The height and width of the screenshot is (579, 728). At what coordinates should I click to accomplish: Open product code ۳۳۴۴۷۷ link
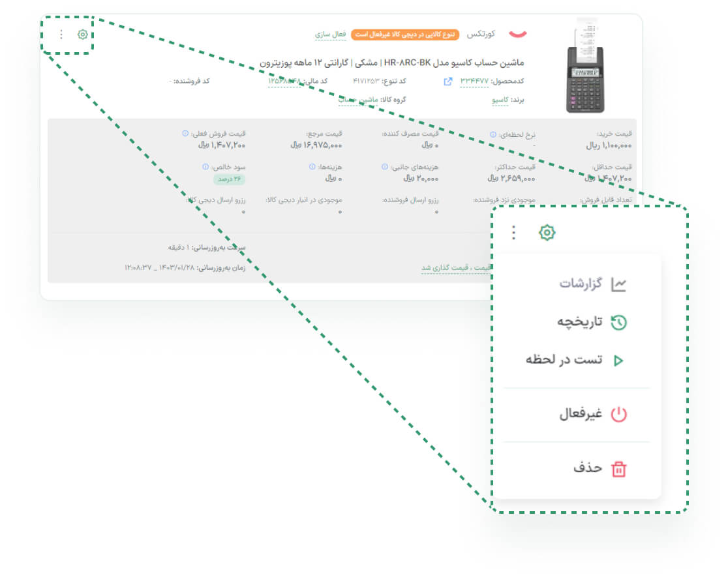474,82
